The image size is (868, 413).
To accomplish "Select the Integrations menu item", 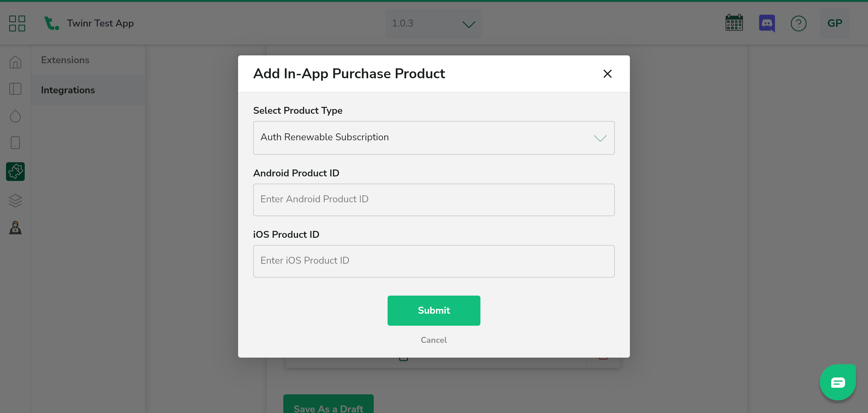I will (68, 90).
